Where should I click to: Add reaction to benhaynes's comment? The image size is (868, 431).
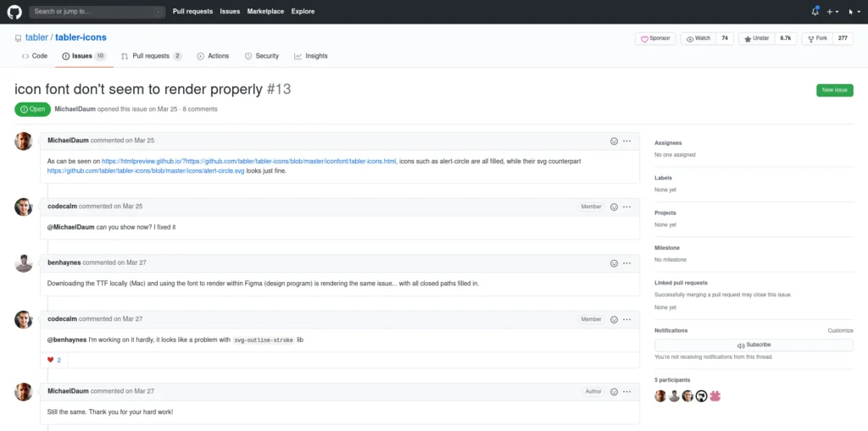(614, 263)
